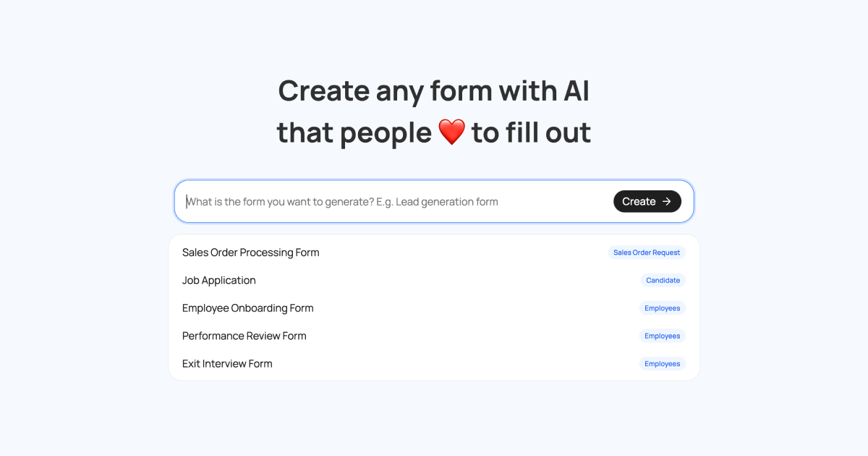
Task: Choose the Job Application suggestion
Action: (x=219, y=280)
